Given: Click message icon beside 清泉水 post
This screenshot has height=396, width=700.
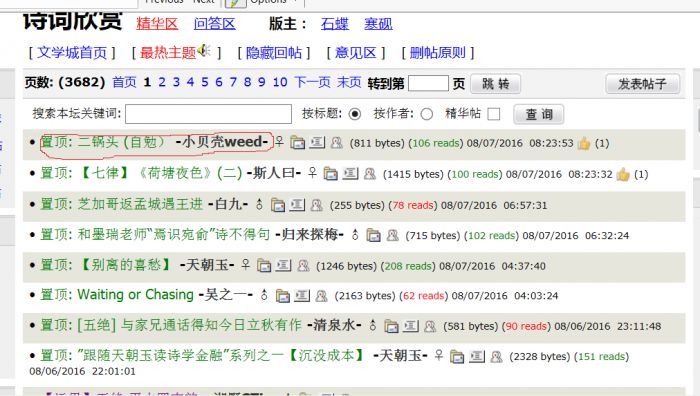Looking at the screenshot, I should pos(411,326).
